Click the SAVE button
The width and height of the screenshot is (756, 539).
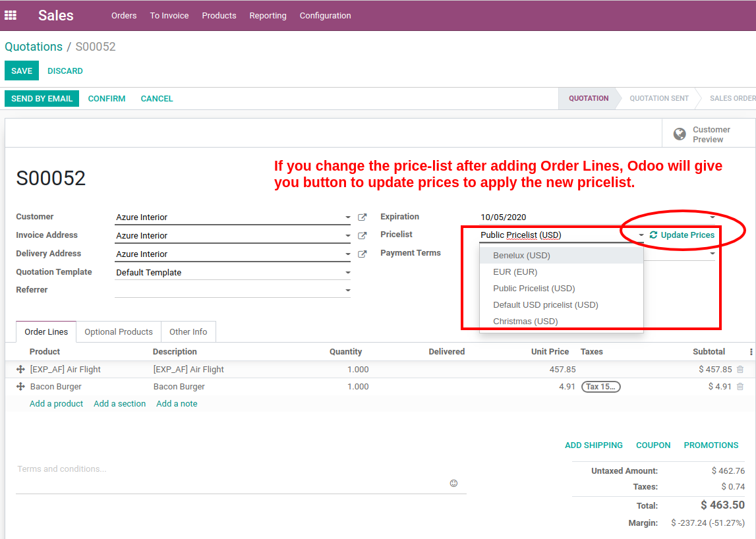click(x=22, y=71)
